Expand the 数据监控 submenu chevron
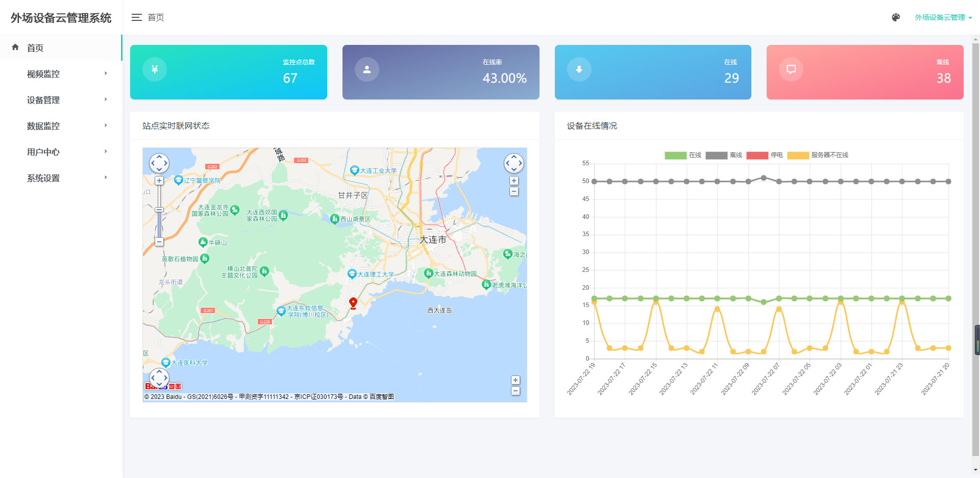Screen dimensions: 980x478 [106, 125]
